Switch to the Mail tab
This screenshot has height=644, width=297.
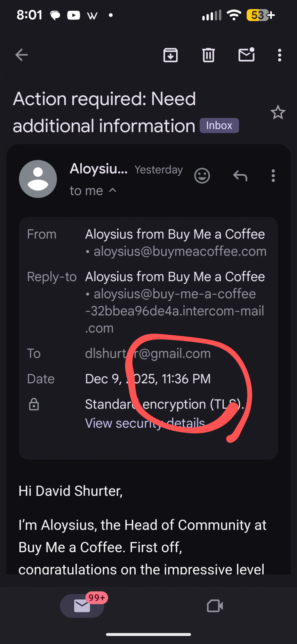tap(82, 606)
